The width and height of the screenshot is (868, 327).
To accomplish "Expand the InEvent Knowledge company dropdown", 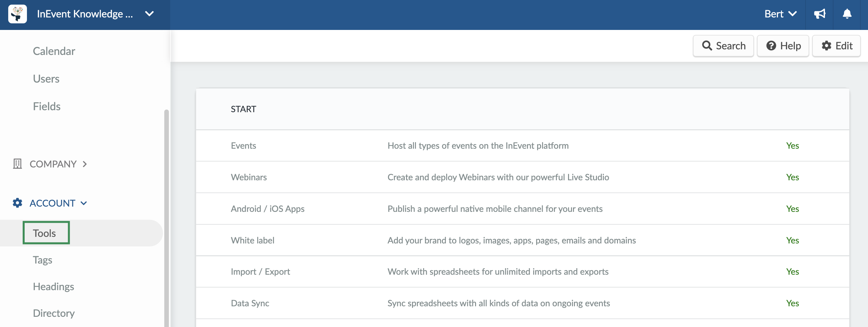I will pos(149,14).
